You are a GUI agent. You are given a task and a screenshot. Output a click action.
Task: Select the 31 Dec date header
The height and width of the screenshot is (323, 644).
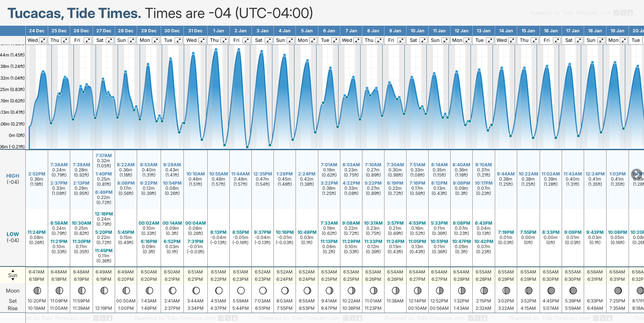coord(195,31)
